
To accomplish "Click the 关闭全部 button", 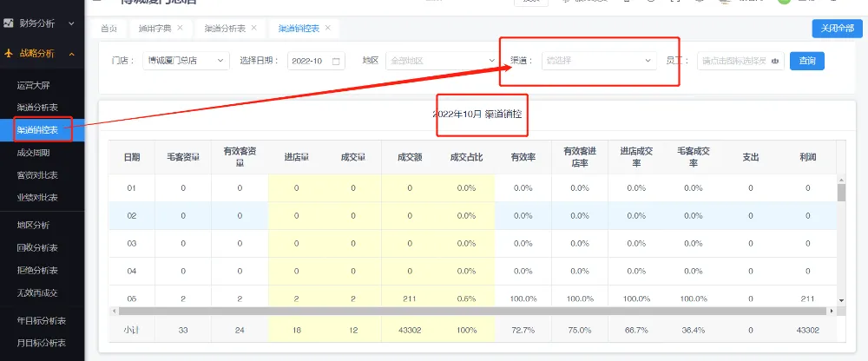I will [x=837, y=29].
